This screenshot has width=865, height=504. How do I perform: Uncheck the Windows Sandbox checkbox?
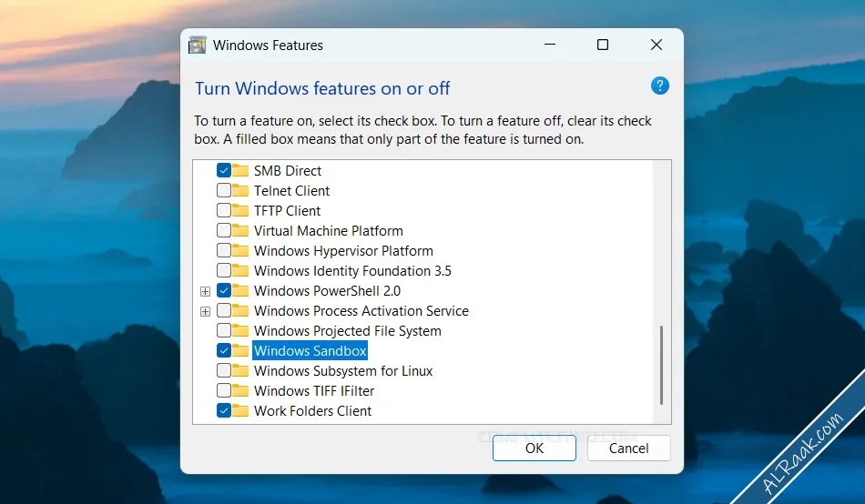pyautogui.click(x=223, y=350)
